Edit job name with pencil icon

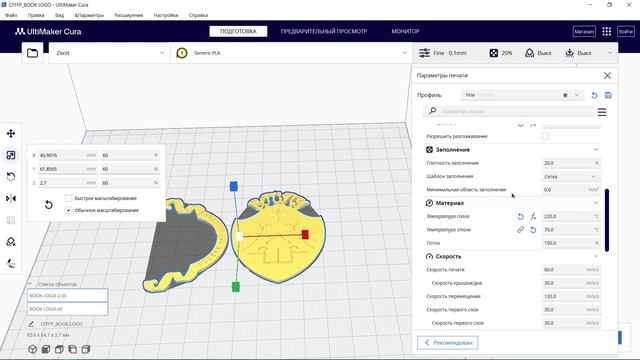(x=31, y=324)
